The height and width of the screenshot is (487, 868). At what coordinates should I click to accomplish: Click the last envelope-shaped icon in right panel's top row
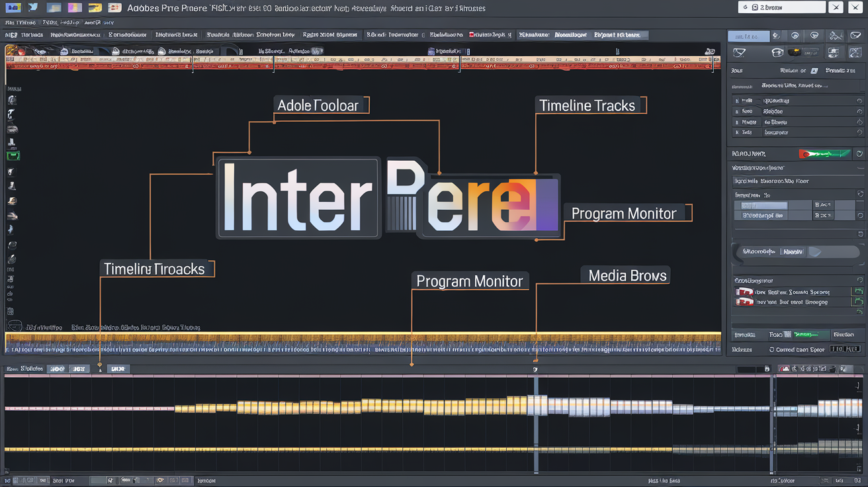click(855, 36)
